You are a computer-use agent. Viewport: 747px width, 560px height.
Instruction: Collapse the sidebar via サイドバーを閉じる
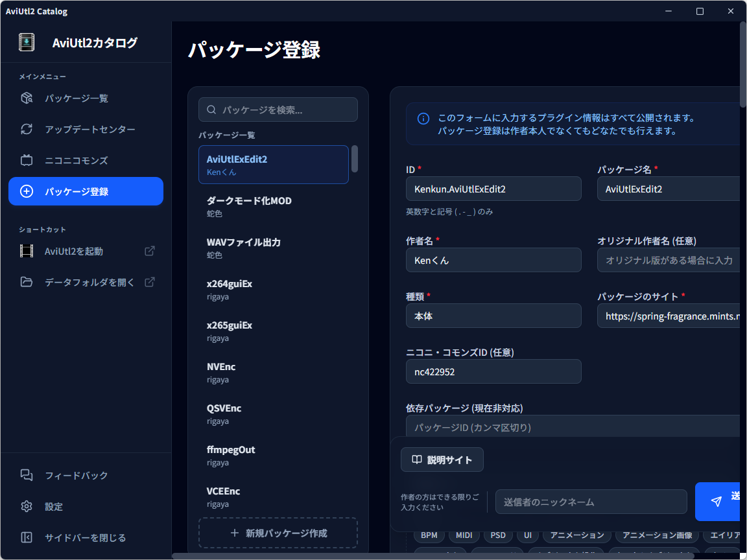pyautogui.click(x=26, y=537)
